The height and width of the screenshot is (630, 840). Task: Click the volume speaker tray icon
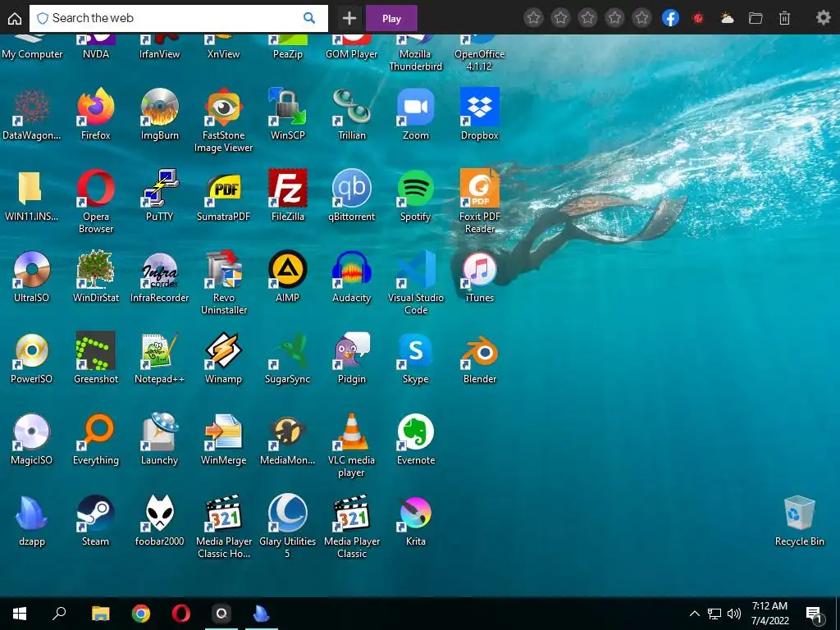[x=734, y=614]
